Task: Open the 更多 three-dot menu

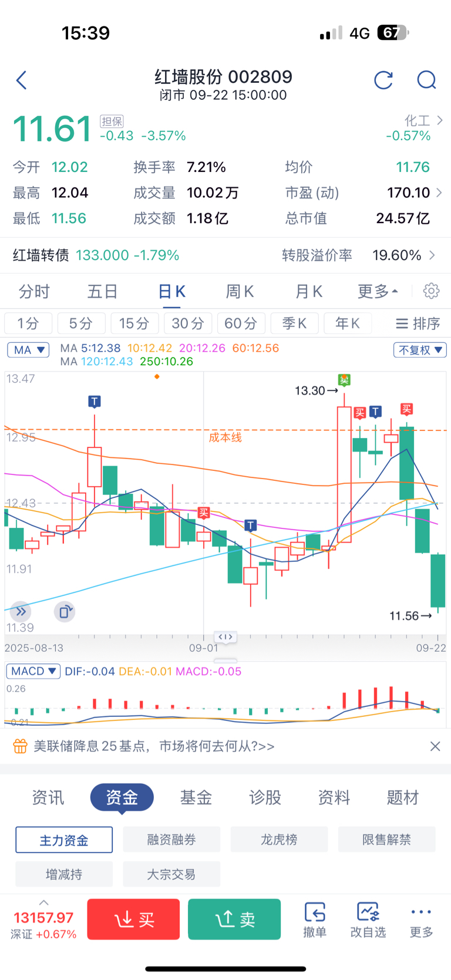Action: tap(421, 920)
